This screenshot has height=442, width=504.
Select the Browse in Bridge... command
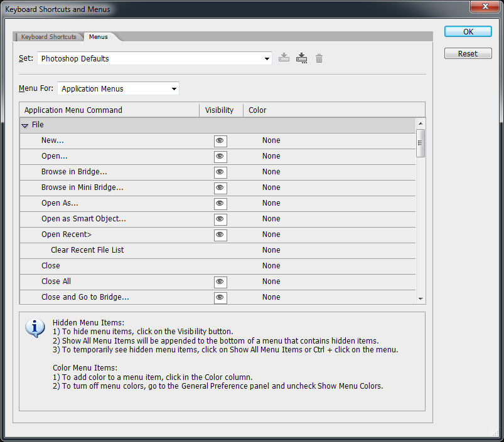click(x=218, y=172)
